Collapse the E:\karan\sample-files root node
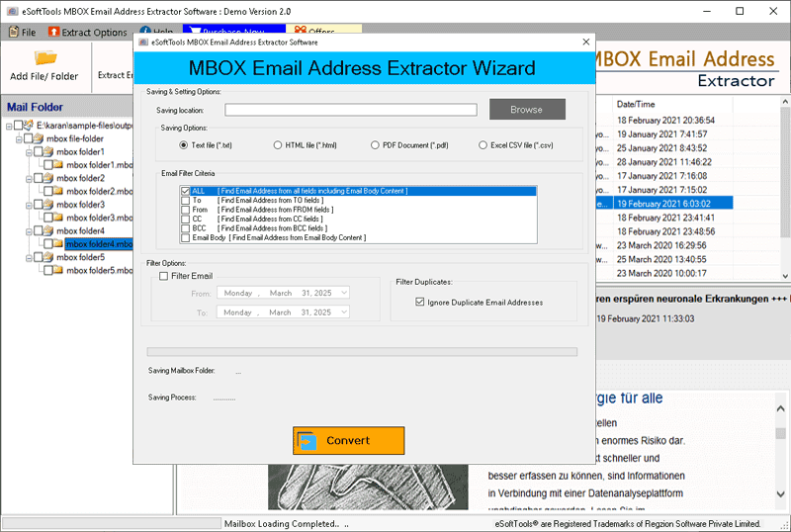The width and height of the screenshot is (791, 532). click(9, 126)
